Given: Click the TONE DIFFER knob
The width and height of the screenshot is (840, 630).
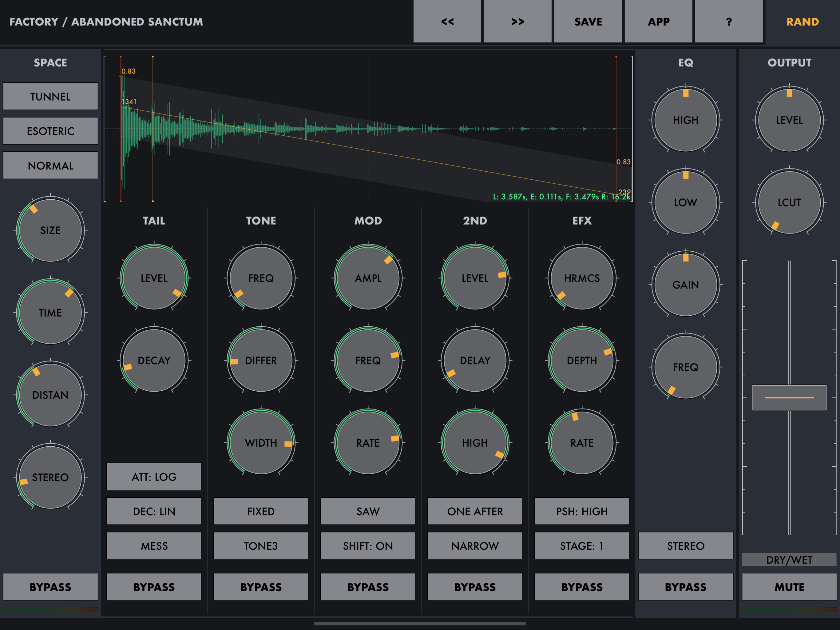Looking at the screenshot, I should point(261,360).
